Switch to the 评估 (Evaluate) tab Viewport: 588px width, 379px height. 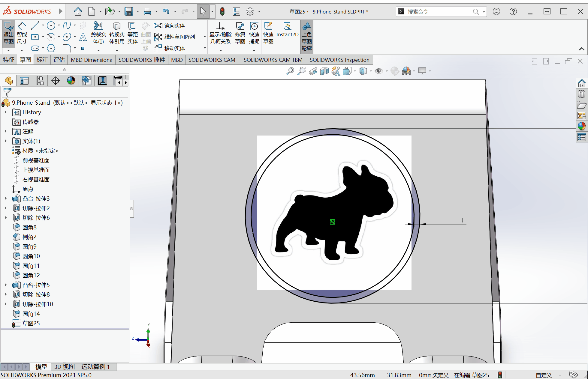[59, 60]
